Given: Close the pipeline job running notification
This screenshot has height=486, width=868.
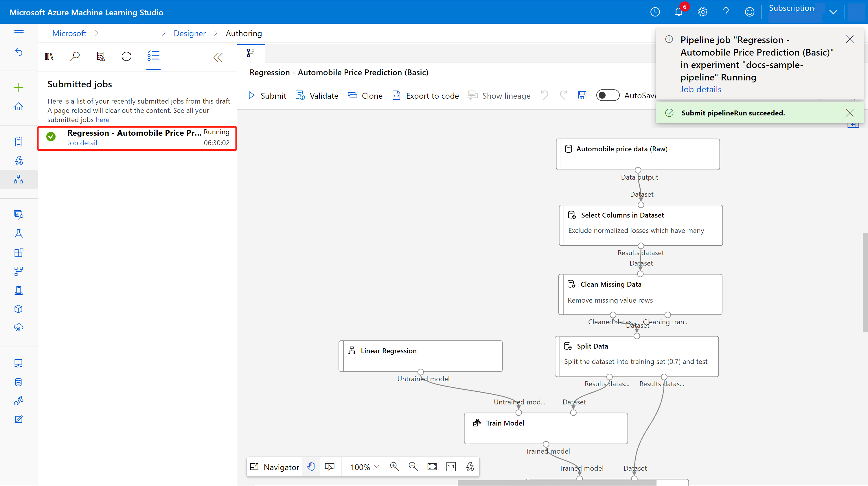Looking at the screenshot, I should coord(850,39).
